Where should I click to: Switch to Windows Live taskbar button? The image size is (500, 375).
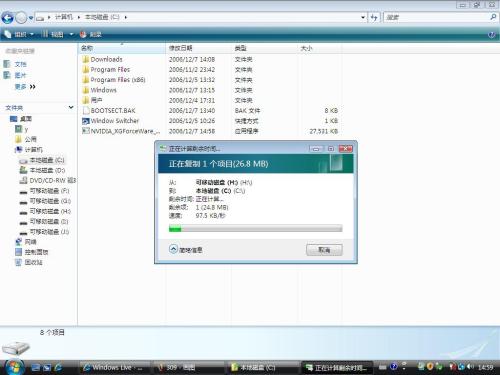(115, 367)
